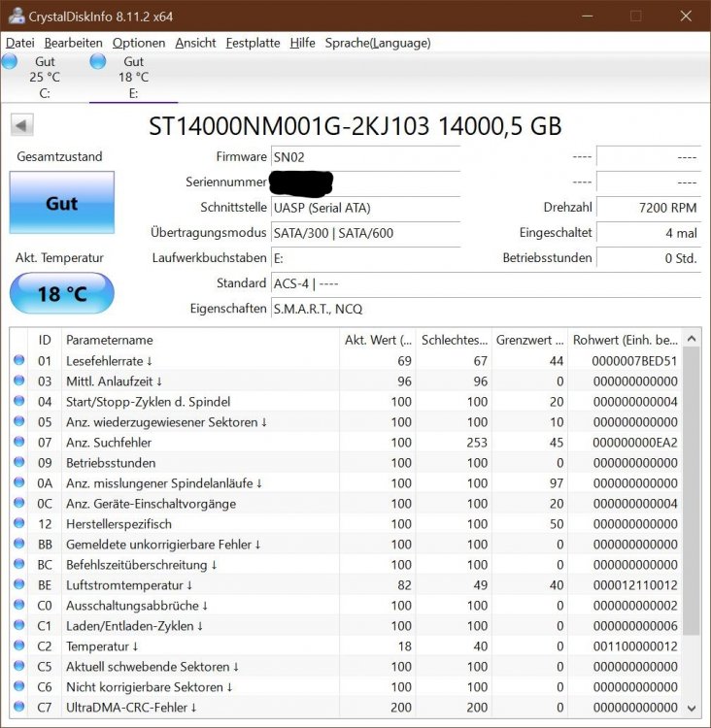Image resolution: width=711 pixels, height=728 pixels.
Task: Click status dot of Gemeldete unkorrigierbare Fehler row
Action: (19, 544)
